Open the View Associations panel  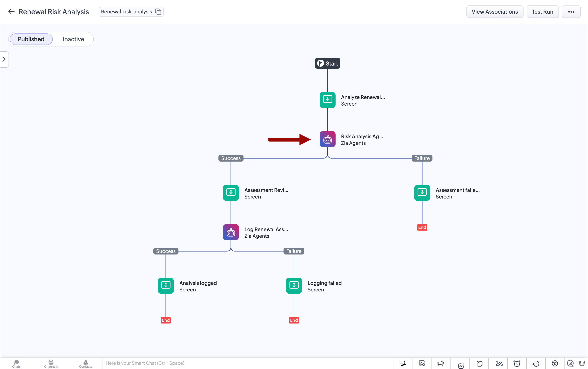tap(495, 12)
